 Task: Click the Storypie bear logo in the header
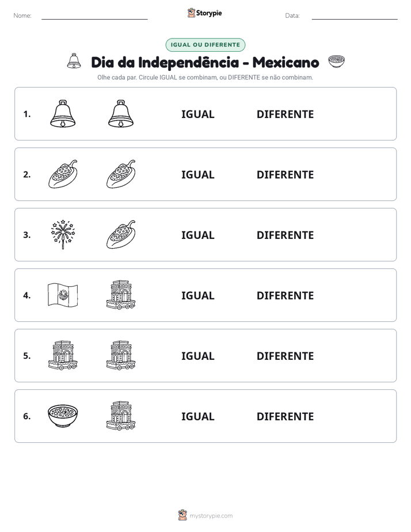192,13
